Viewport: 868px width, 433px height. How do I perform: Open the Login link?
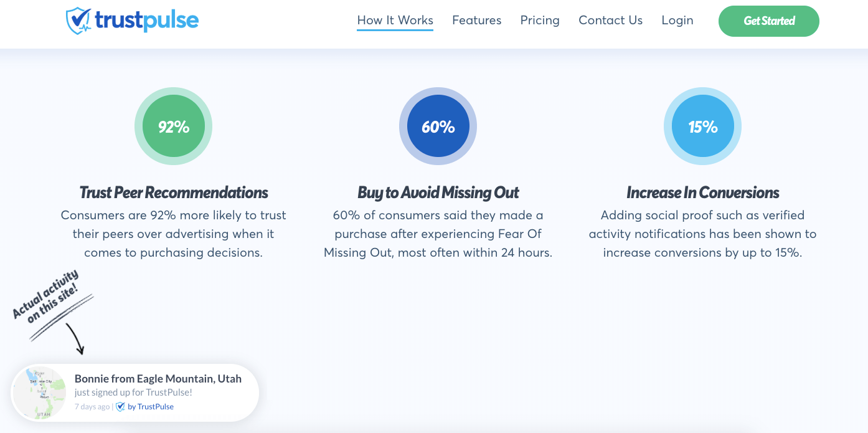677,20
